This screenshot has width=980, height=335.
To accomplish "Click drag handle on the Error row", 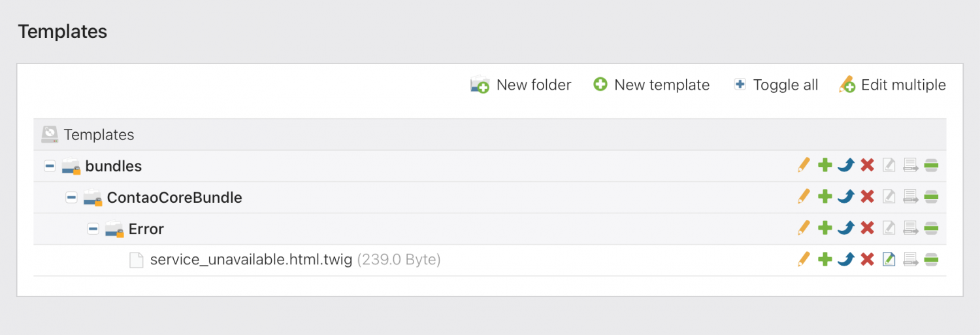I will coord(932,228).
